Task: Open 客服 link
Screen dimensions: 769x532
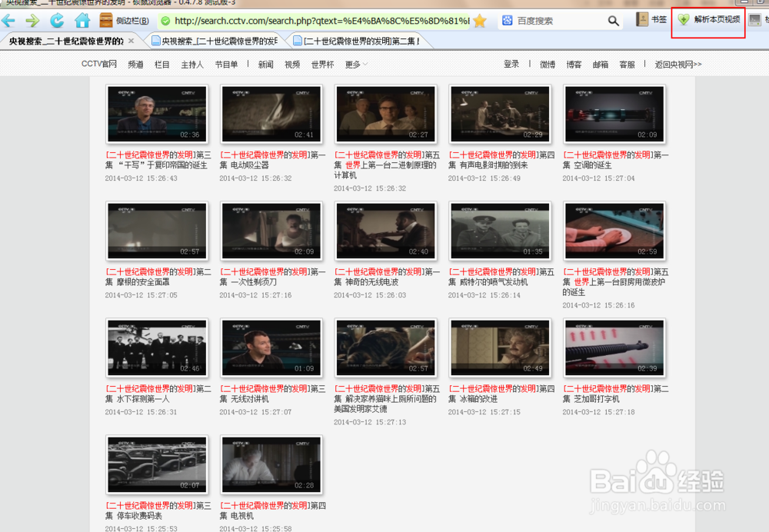Action: click(x=627, y=65)
